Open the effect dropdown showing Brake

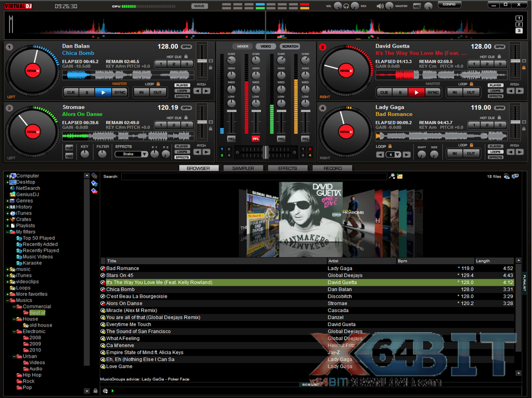[x=145, y=154]
